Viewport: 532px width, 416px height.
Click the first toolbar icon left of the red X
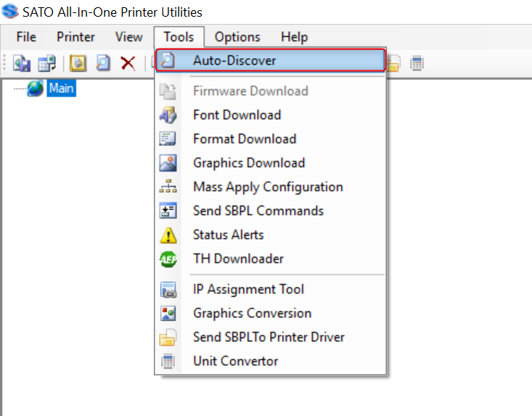[x=103, y=63]
